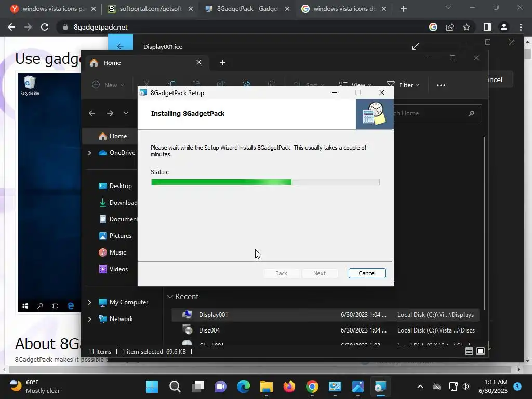Open Chrome profile menu

pyautogui.click(x=504, y=27)
